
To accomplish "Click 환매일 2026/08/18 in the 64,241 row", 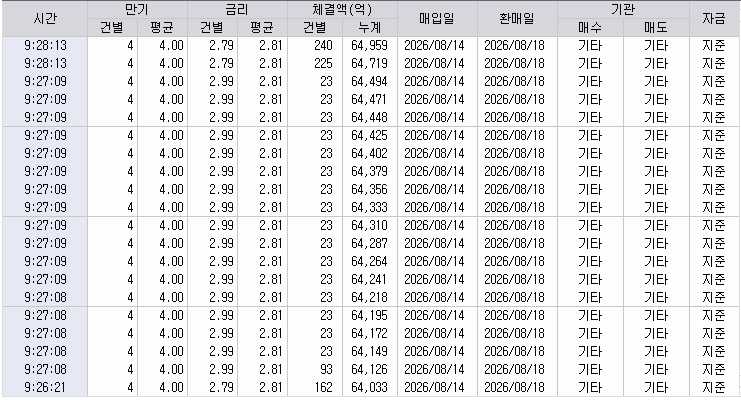I will tap(514, 279).
